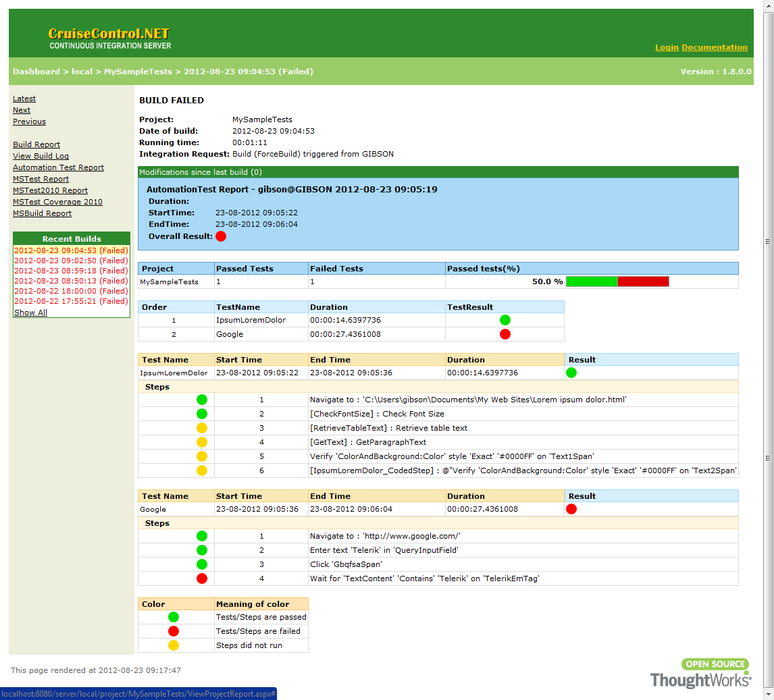Image resolution: width=774 pixels, height=700 pixels.
Task: Select the 2012-08-23 09:04:53 (Failed) breadcrumb
Action: point(249,72)
